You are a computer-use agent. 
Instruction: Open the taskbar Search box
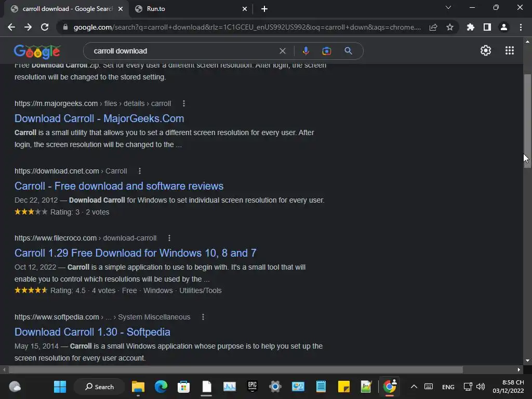point(99,387)
